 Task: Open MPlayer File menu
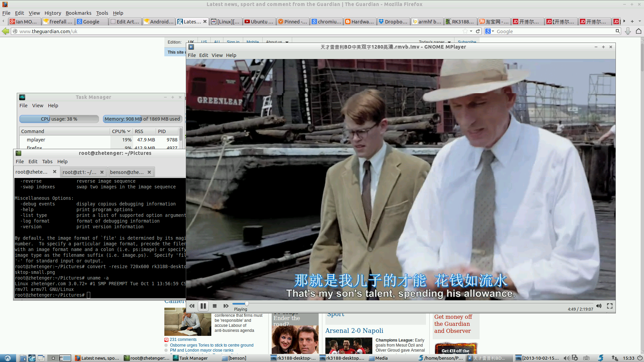pos(192,55)
